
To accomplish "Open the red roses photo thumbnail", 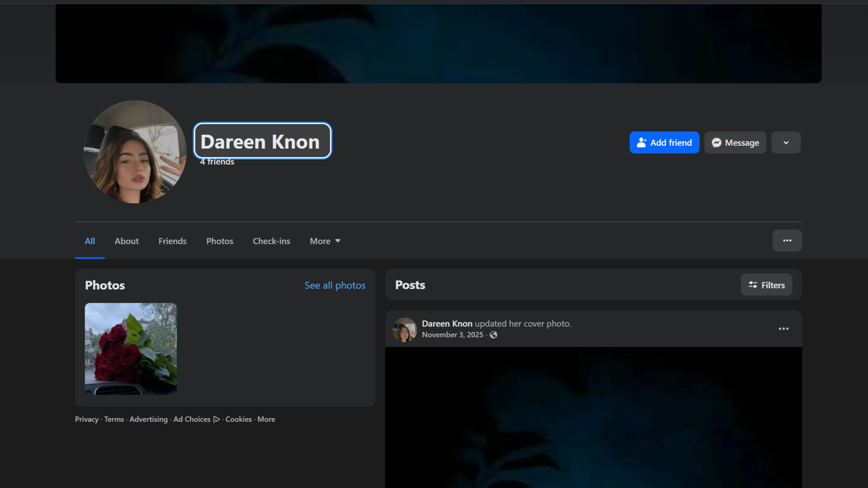I will [131, 348].
